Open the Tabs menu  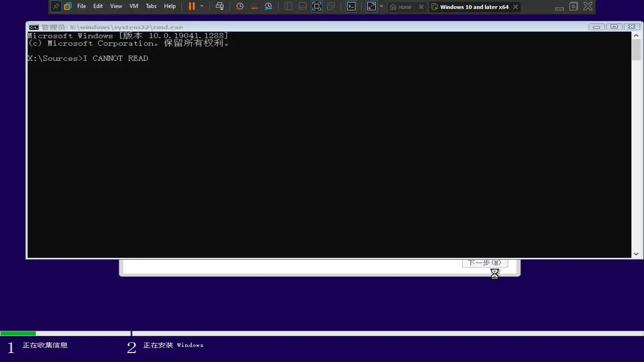click(x=151, y=7)
